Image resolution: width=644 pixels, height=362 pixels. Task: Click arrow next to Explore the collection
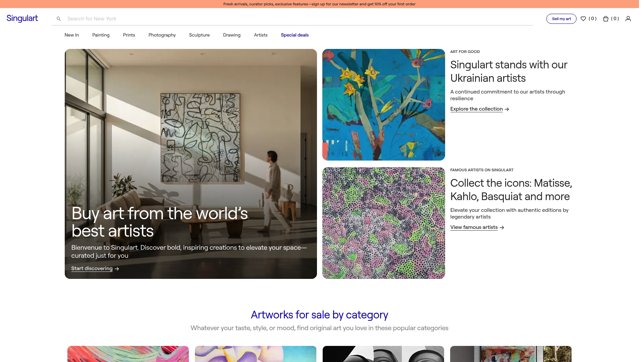507,109
